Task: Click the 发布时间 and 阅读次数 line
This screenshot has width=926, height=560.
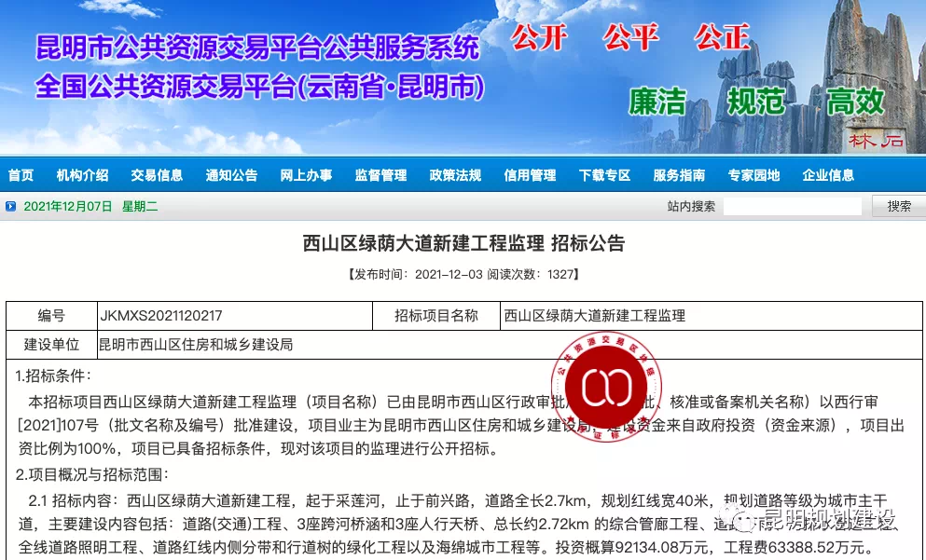Action: 463,274
